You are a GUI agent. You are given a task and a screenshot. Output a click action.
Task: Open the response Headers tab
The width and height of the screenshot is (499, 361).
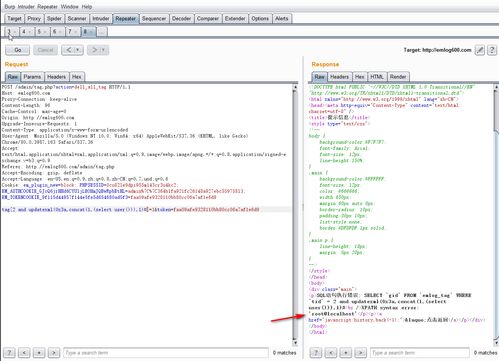point(339,77)
